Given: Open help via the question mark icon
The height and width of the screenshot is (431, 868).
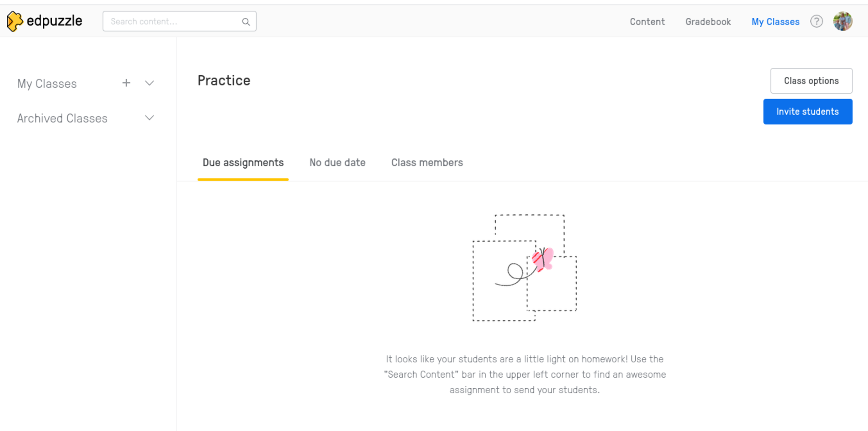Looking at the screenshot, I should coord(816,21).
